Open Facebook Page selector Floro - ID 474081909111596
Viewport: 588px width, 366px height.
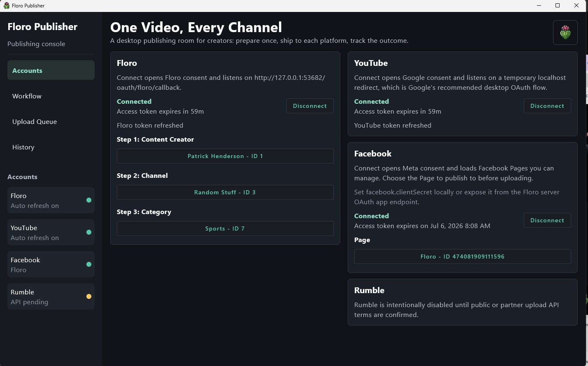point(462,256)
